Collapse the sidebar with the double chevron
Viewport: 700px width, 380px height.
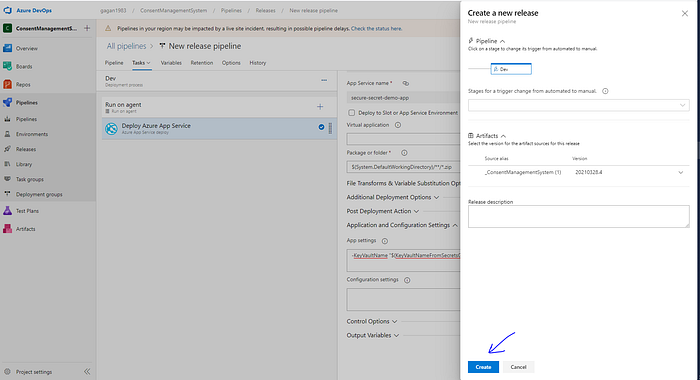[87, 372]
